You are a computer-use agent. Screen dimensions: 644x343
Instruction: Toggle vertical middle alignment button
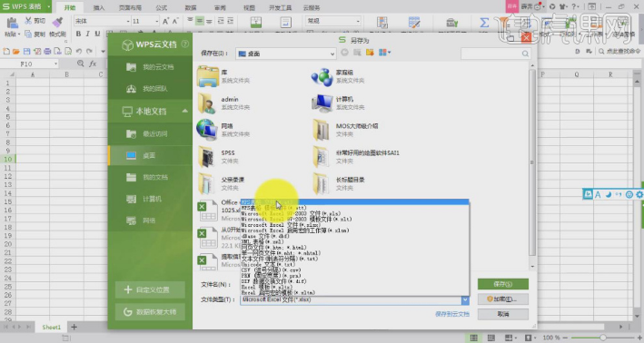click(x=199, y=21)
